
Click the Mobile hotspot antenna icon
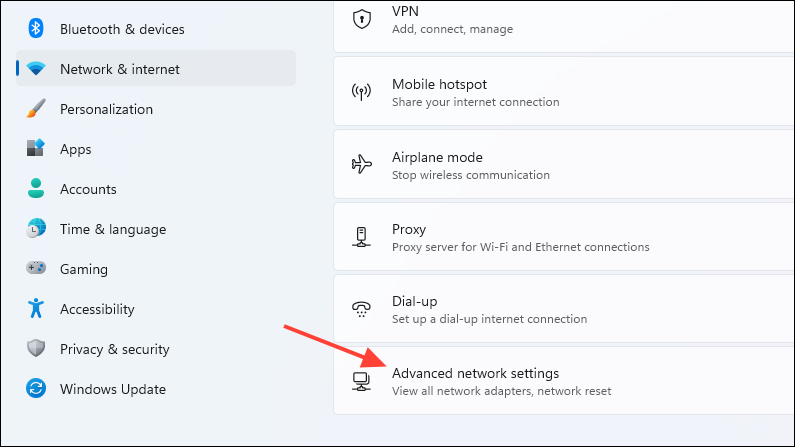[362, 92]
